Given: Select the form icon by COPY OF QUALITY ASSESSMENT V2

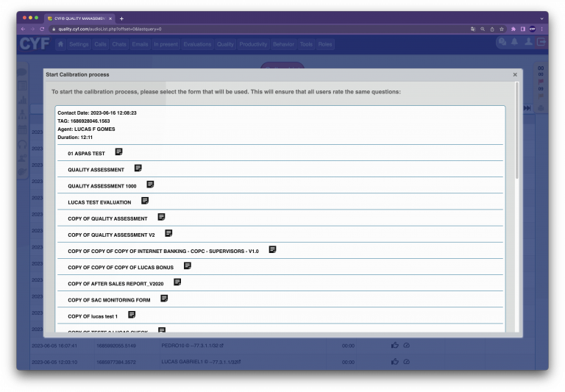Looking at the screenshot, I should (168, 233).
